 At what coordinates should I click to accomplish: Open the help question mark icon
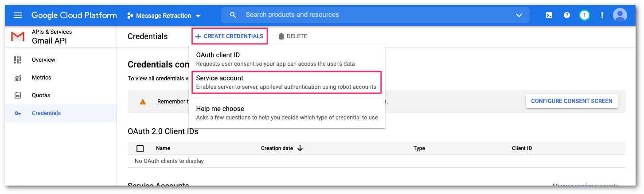pyautogui.click(x=566, y=15)
